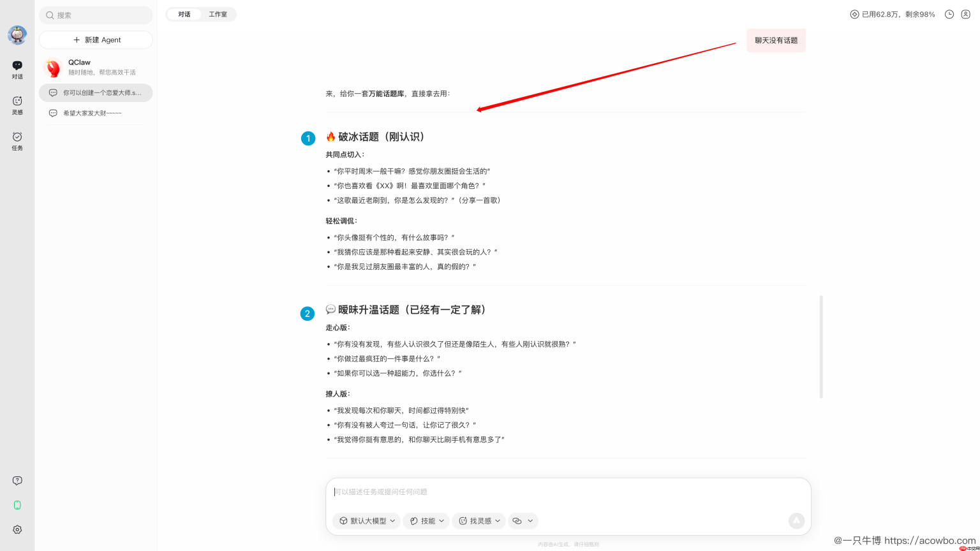Click the line 你头像挺有个性的，有什么故事吗？

pos(394,238)
